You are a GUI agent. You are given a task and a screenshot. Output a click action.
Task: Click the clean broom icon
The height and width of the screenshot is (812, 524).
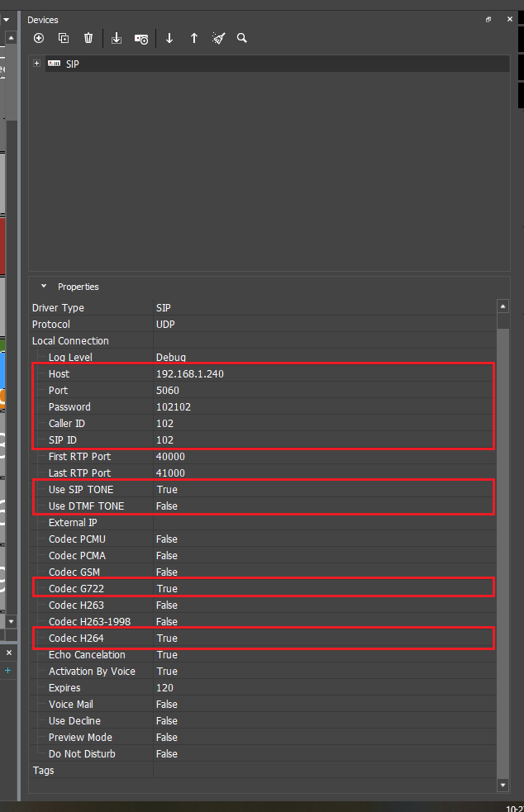coord(218,38)
